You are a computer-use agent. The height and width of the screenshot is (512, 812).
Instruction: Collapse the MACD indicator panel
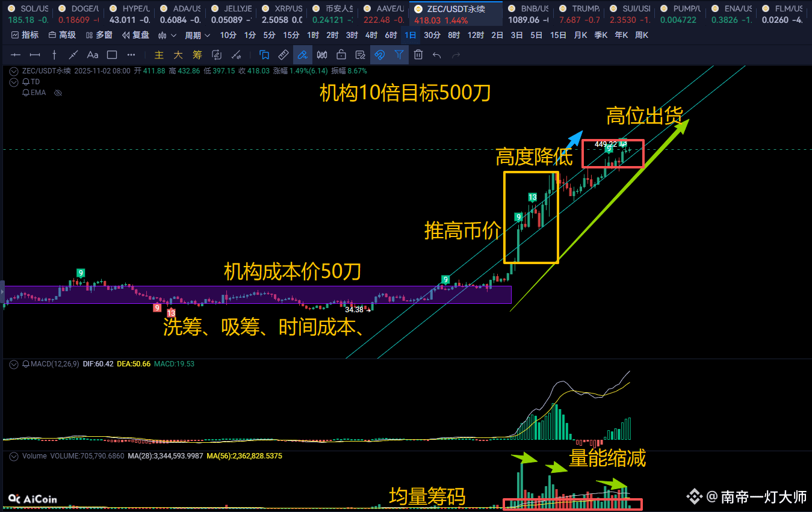[13, 364]
